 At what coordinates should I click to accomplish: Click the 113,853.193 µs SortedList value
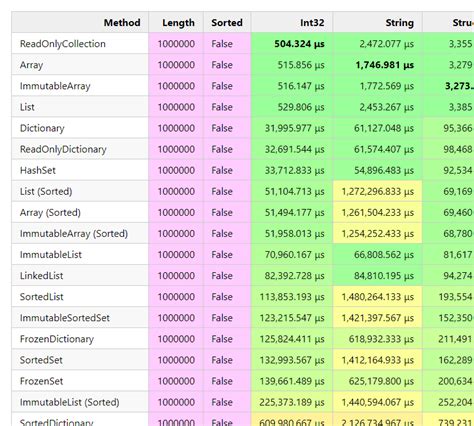292,297
